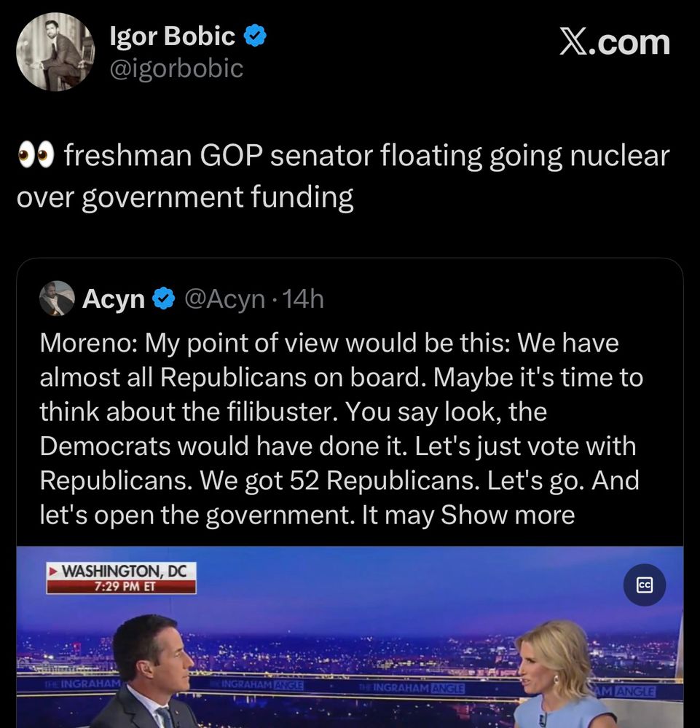Toggle closed captions on the video
Screen dimensions: 700x728
[645, 585]
